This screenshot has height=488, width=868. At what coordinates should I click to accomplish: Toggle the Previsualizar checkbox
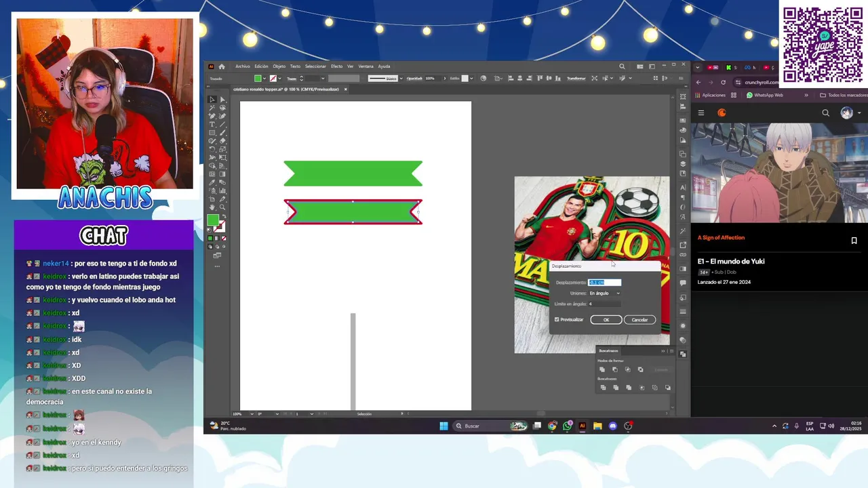click(557, 320)
